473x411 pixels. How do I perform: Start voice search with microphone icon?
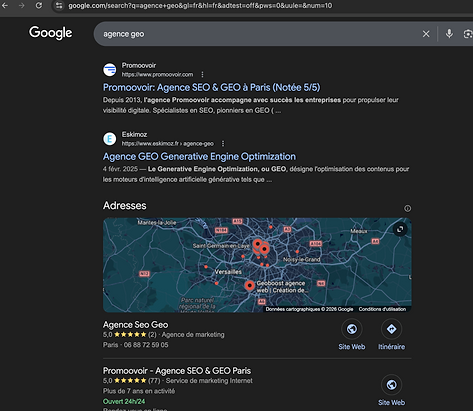click(449, 33)
